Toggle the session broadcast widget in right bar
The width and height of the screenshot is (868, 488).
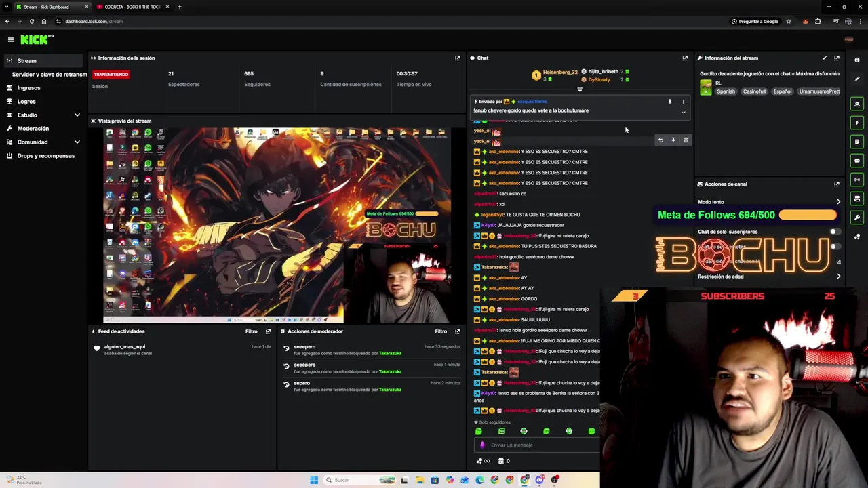(857, 180)
